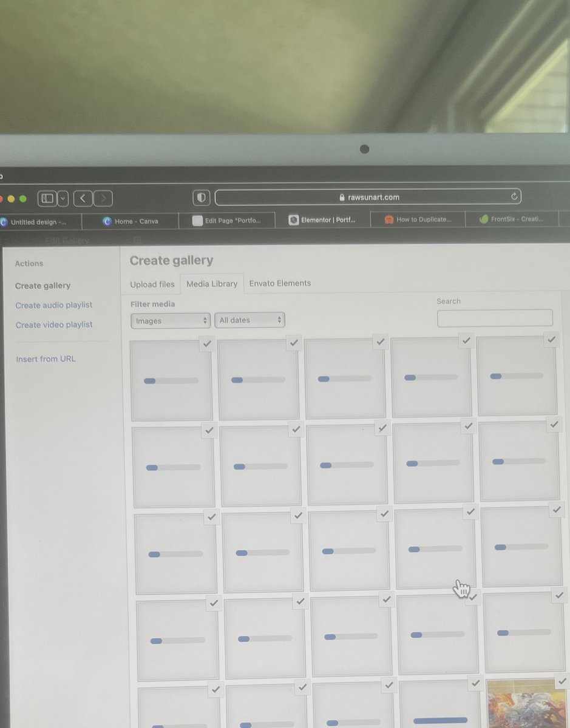Uncheck the second uploading item in top row
The width and height of the screenshot is (570, 728).
294,343
